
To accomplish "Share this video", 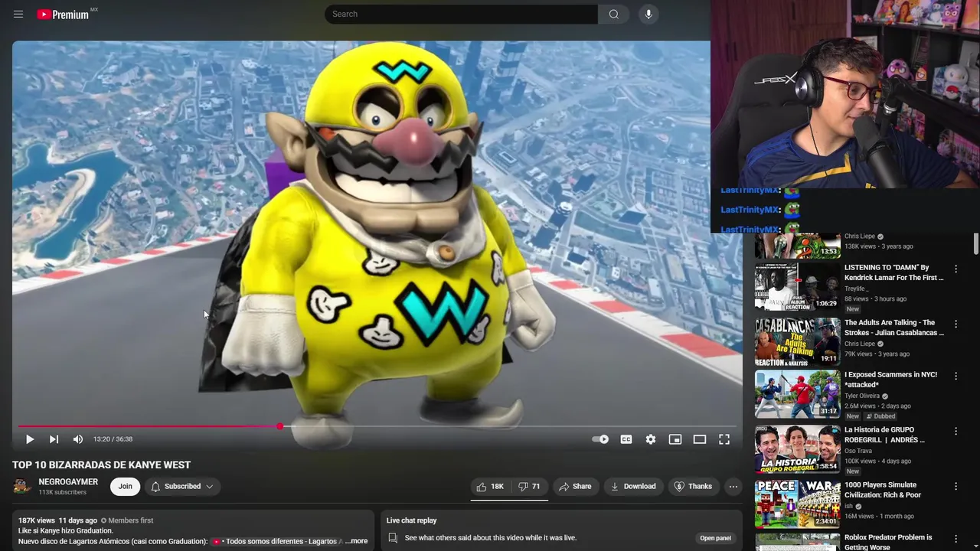I will [x=575, y=486].
